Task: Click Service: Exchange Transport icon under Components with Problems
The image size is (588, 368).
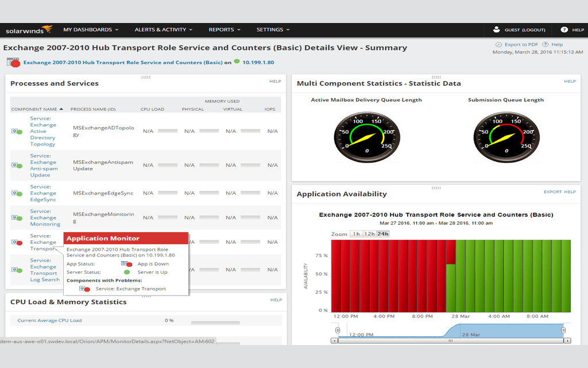Action: click(85, 289)
